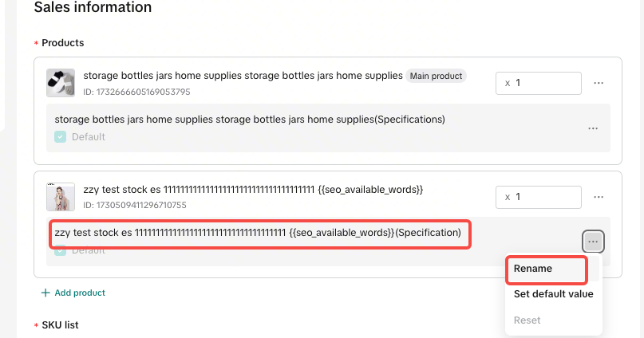644x338 pixels.
Task: Close the active ellipsis menu on zzy Specification row
Action: click(x=593, y=242)
